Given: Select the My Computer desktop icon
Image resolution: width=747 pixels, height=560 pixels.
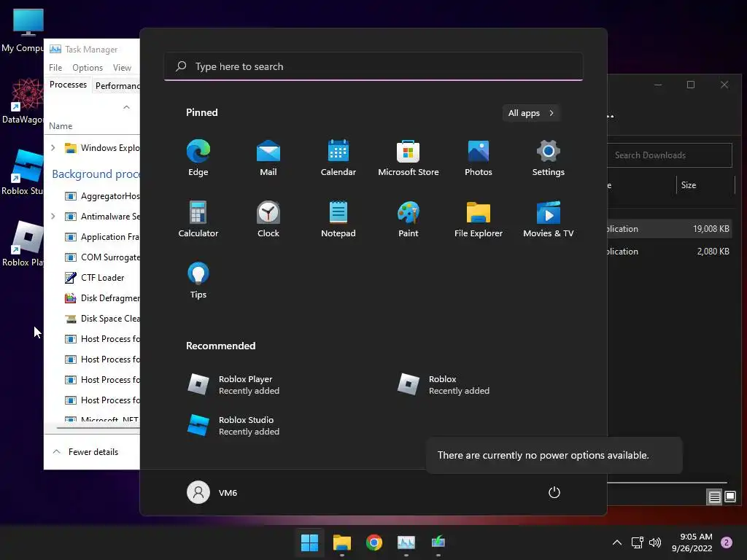Looking at the screenshot, I should pos(23,31).
